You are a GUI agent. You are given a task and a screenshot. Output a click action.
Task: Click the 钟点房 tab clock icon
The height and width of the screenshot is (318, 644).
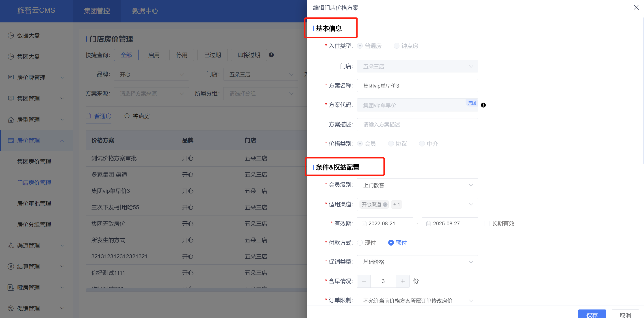point(127,116)
